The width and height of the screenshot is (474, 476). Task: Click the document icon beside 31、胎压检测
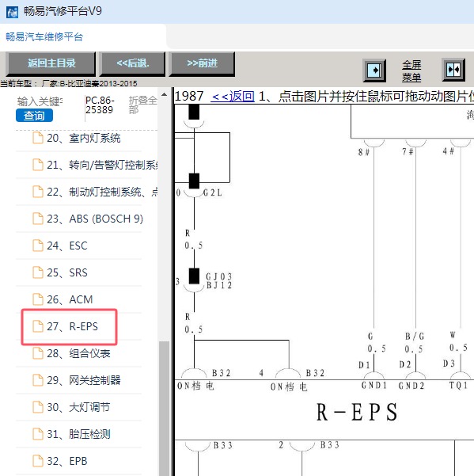click(38, 434)
